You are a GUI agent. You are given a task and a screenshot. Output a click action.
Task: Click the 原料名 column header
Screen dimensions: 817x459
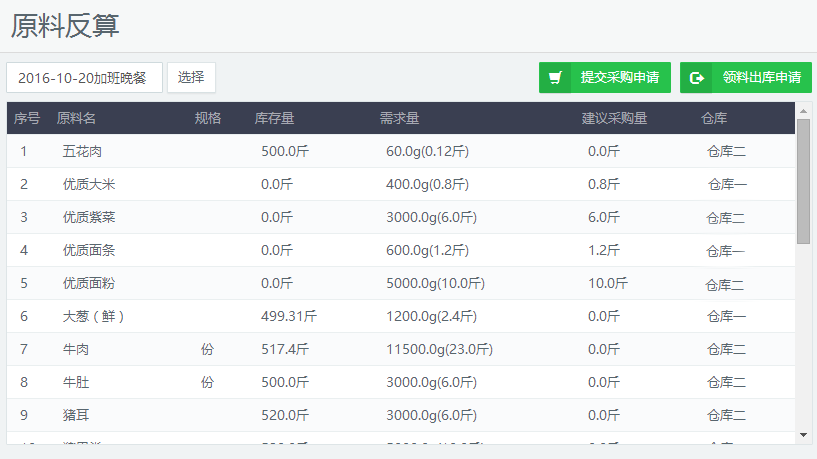(x=76, y=118)
